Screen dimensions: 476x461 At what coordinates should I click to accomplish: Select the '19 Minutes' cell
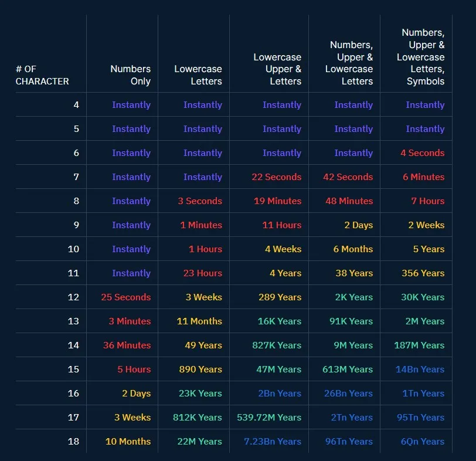(277, 201)
